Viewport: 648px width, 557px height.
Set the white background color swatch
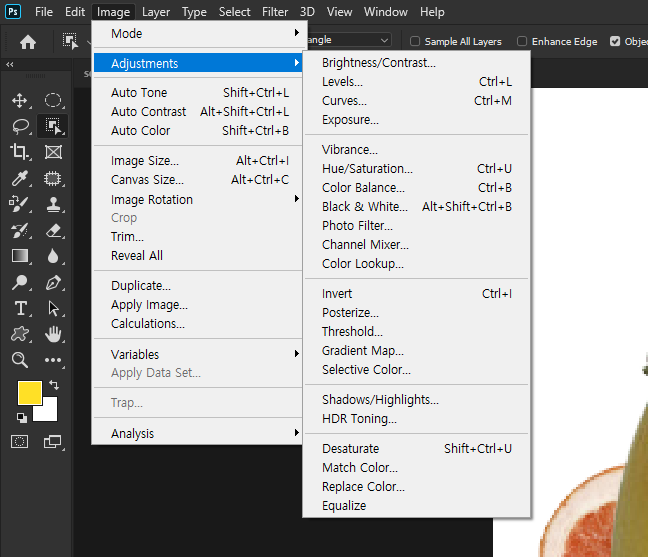(x=49, y=413)
